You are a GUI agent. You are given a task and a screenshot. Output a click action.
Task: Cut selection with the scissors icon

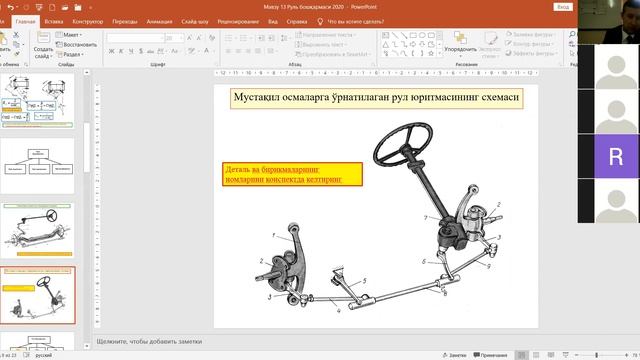click(x=16, y=35)
